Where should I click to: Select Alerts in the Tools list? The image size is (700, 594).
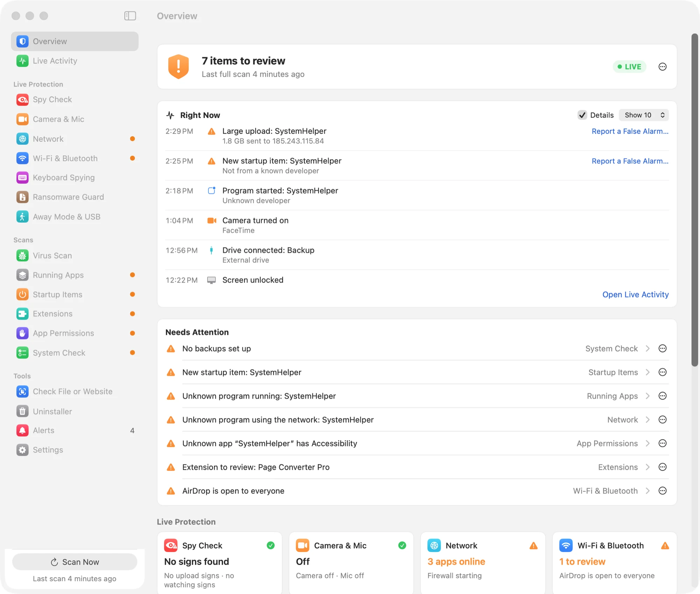pyautogui.click(x=75, y=430)
